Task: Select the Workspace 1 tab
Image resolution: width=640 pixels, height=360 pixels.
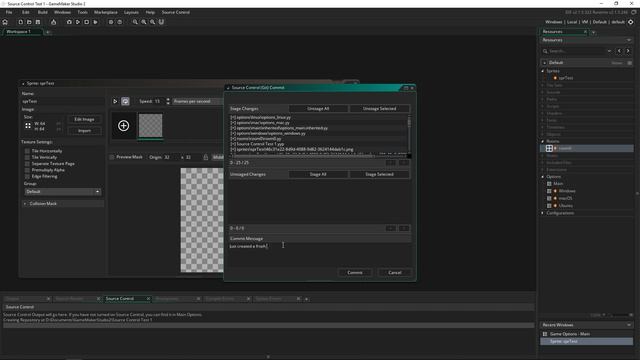Action: click(19, 31)
